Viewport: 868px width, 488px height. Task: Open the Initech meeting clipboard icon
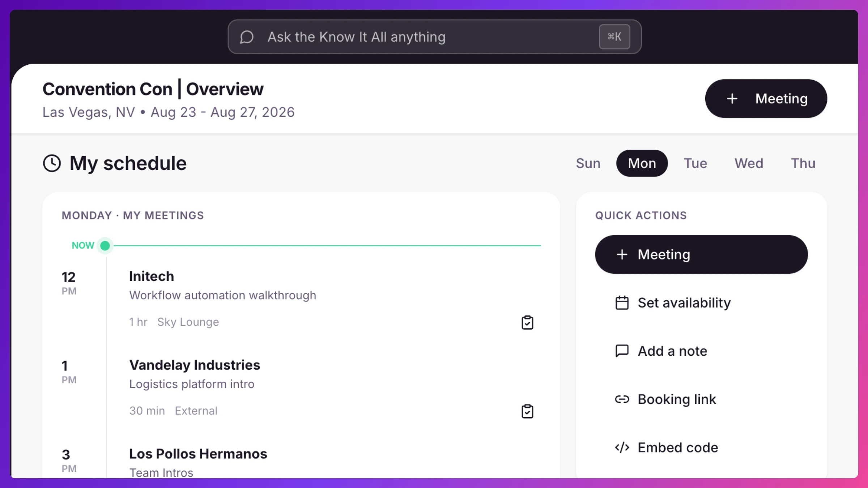[527, 322]
